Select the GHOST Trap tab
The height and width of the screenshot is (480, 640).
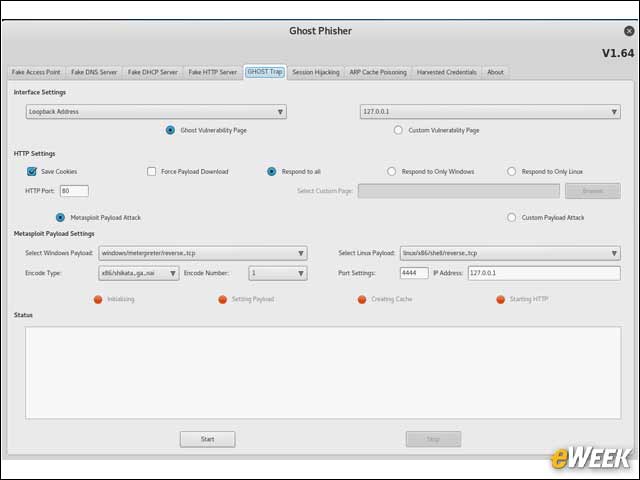point(265,72)
